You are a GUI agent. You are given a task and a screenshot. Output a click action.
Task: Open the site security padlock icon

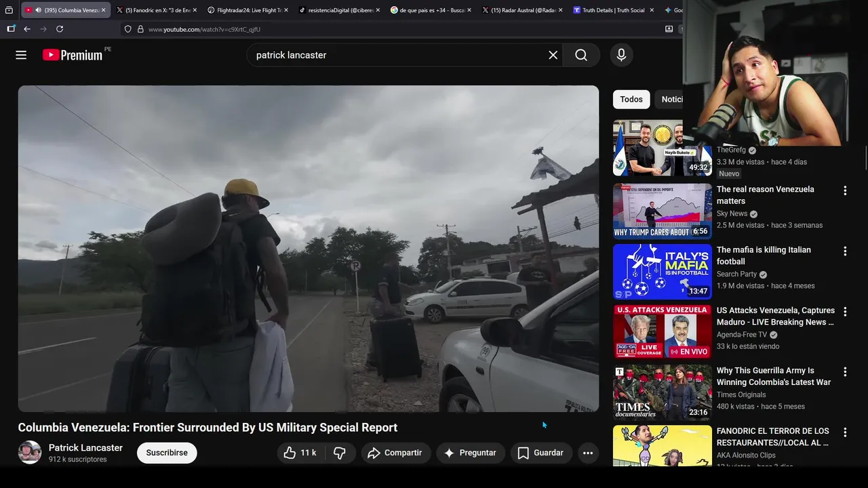pyautogui.click(x=140, y=29)
